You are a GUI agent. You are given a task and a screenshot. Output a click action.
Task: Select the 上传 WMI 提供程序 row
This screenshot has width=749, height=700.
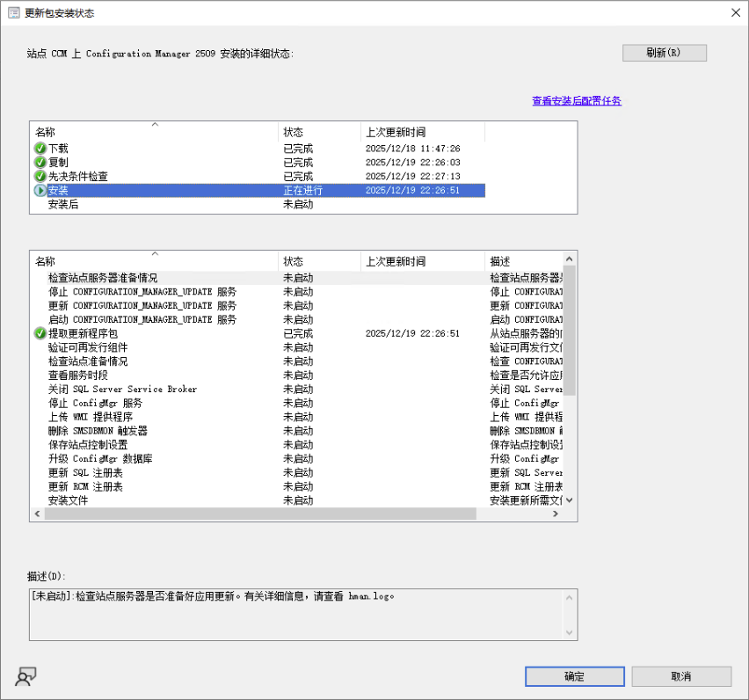(x=297, y=417)
